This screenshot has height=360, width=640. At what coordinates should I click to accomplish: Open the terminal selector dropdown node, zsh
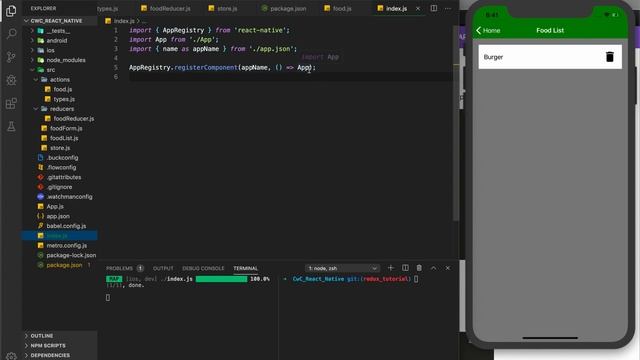[x=342, y=268]
